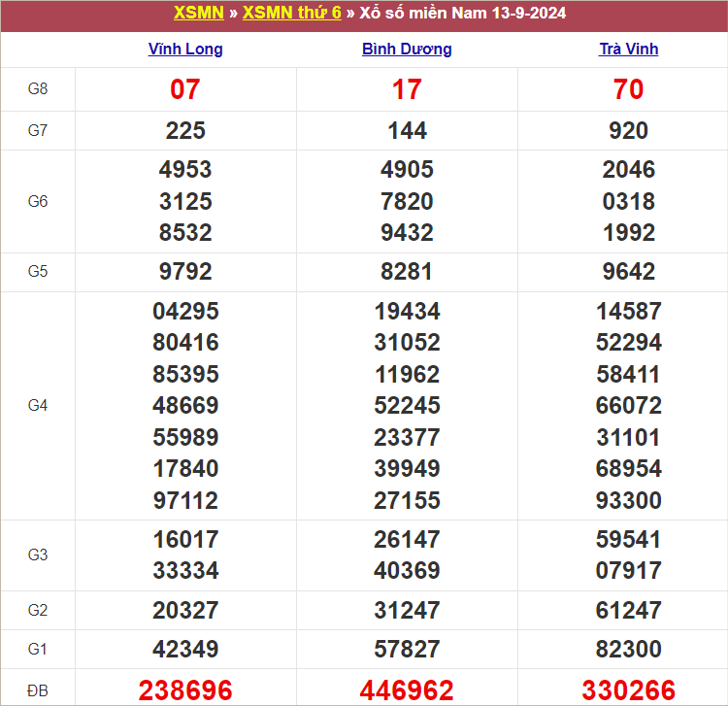Viewport: 728px width, 706px height.
Task: Select G4 number 52294
Action: point(628,342)
